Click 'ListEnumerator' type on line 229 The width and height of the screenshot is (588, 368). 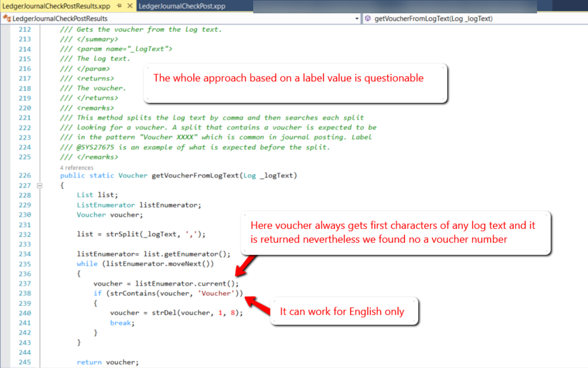(106, 205)
